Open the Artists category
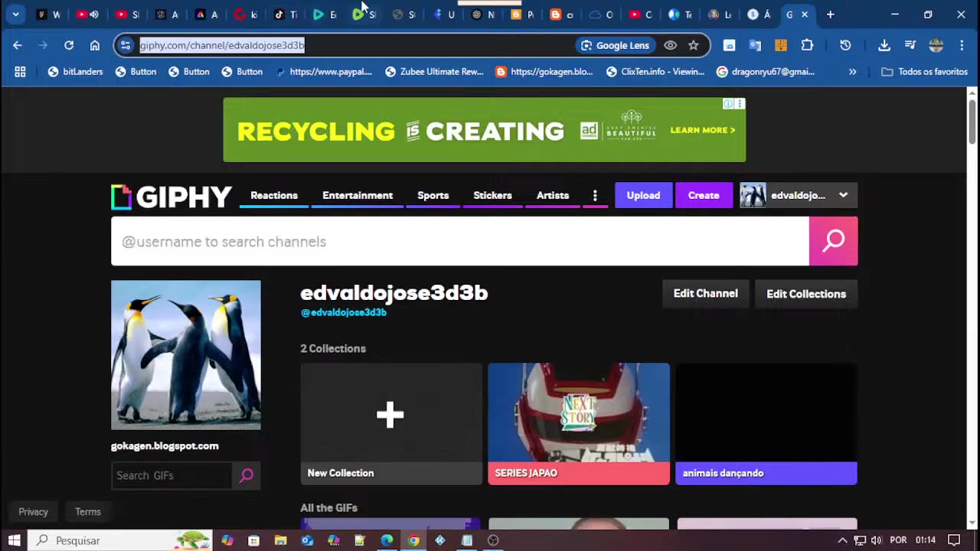 click(x=553, y=195)
